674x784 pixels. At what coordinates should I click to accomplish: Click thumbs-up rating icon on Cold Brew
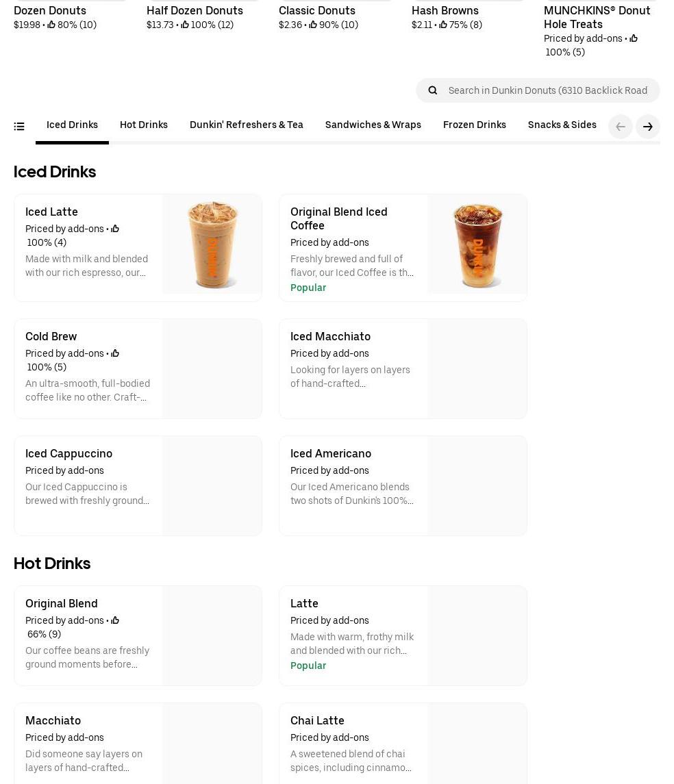pos(115,354)
